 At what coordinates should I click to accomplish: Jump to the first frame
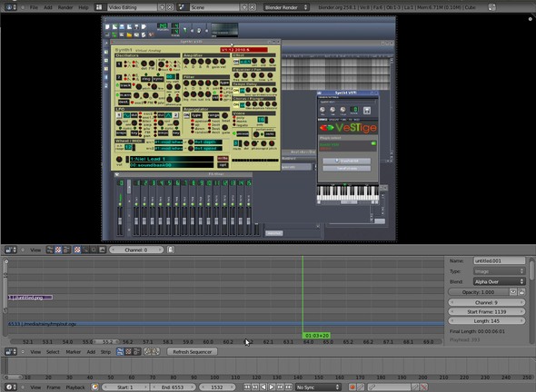pyautogui.click(x=247, y=387)
